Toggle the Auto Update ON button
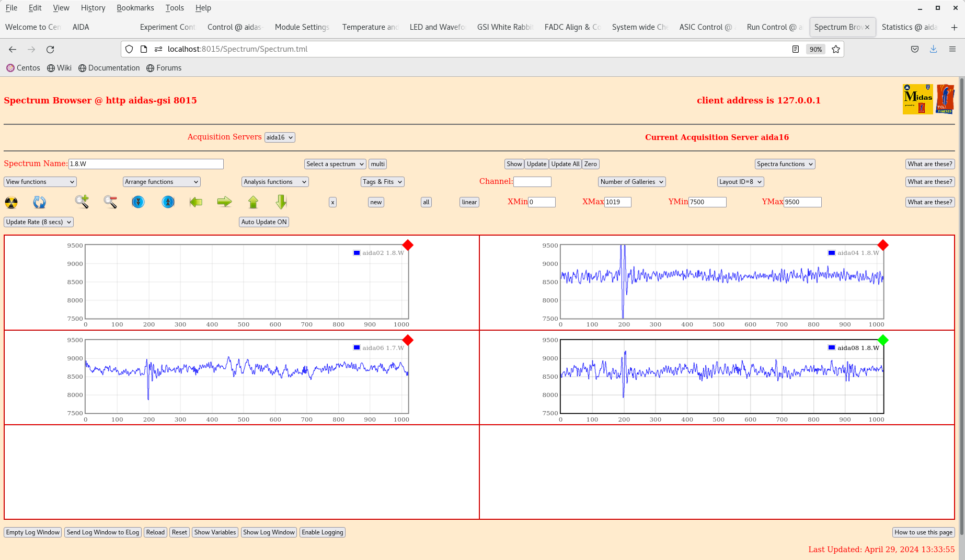 pos(264,222)
